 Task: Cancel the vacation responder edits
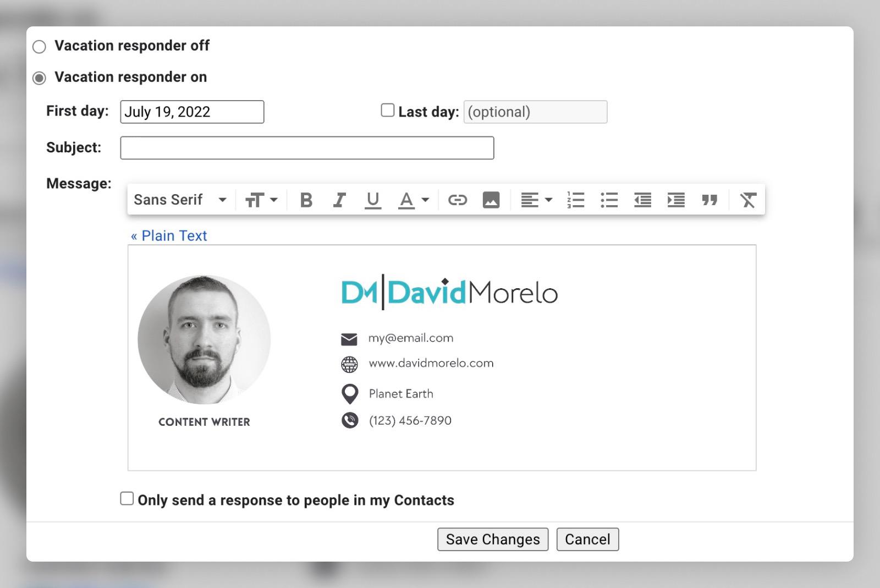tap(587, 539)
